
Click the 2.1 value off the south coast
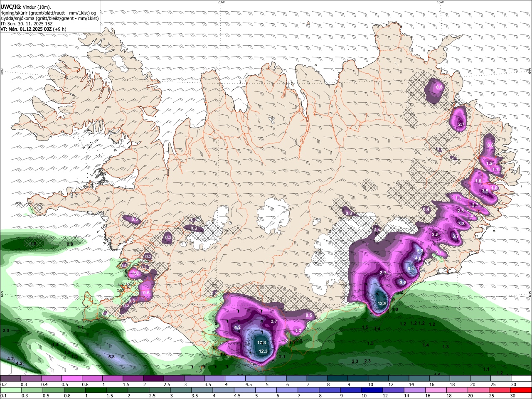pos(282,357)
